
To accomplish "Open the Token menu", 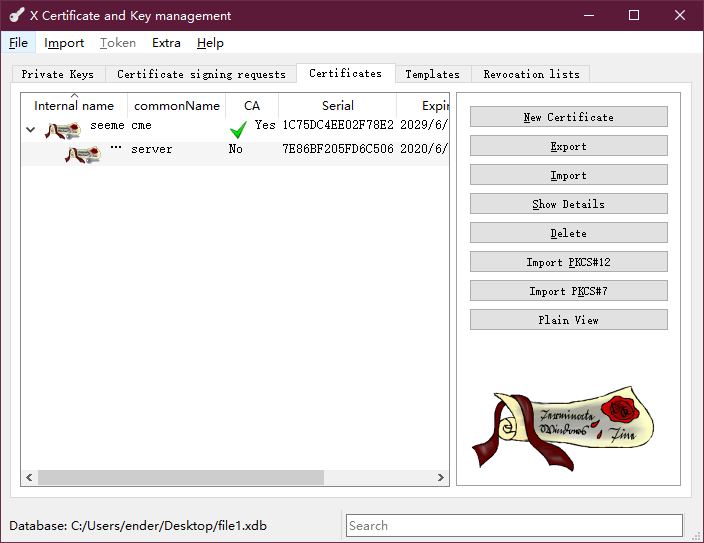I will [x=118, y=43].
